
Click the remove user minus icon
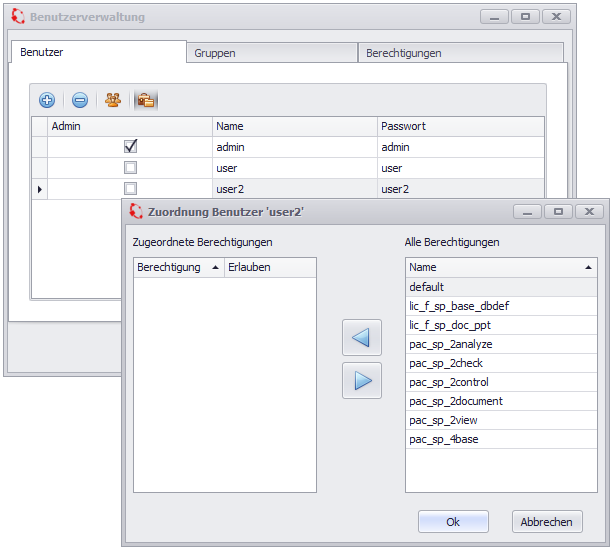(80, 100)
